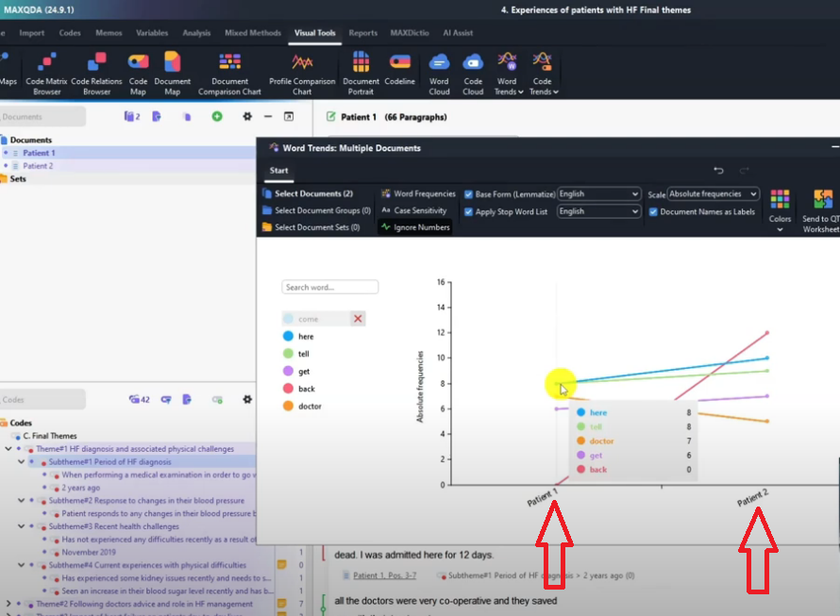
Task: Click Select Document Sets (0) button
Action: [311, 227]
